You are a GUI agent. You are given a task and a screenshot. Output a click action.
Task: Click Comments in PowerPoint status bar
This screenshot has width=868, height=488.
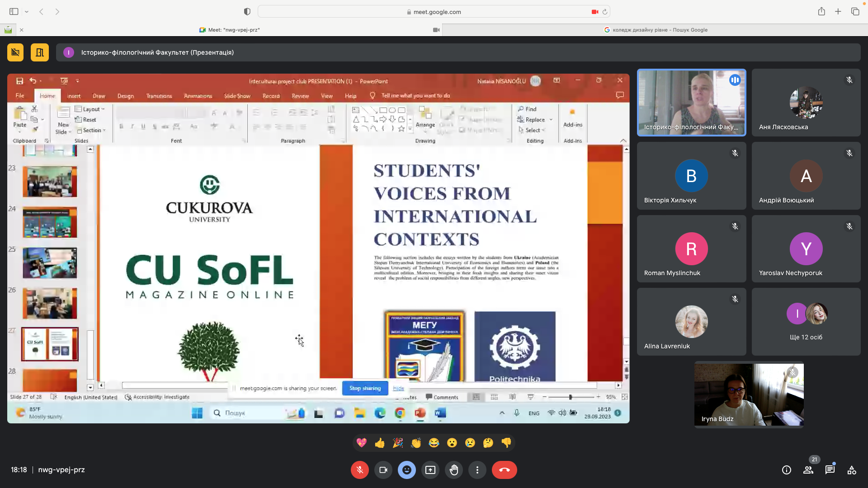click(442, 397)
